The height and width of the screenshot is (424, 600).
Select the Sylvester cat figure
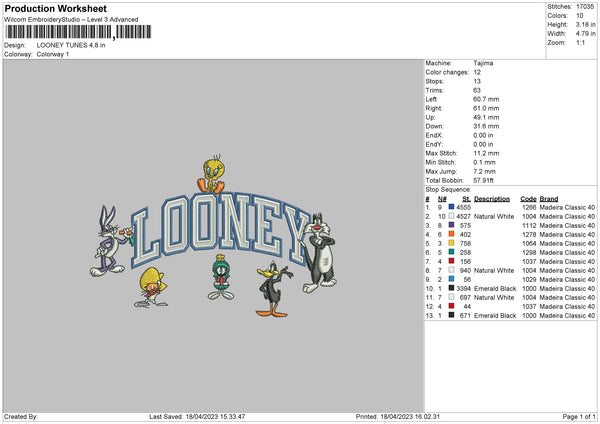[320, 253]
